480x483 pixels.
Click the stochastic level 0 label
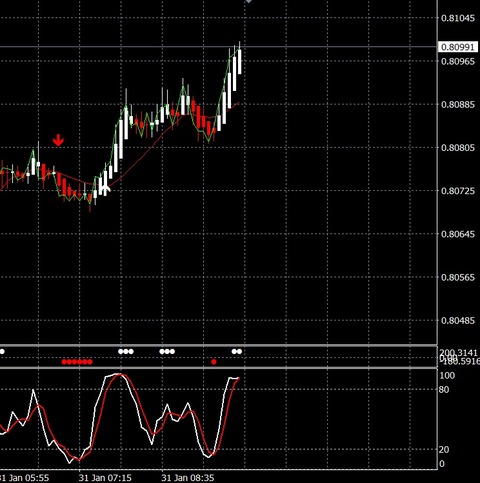pos(442,464)
